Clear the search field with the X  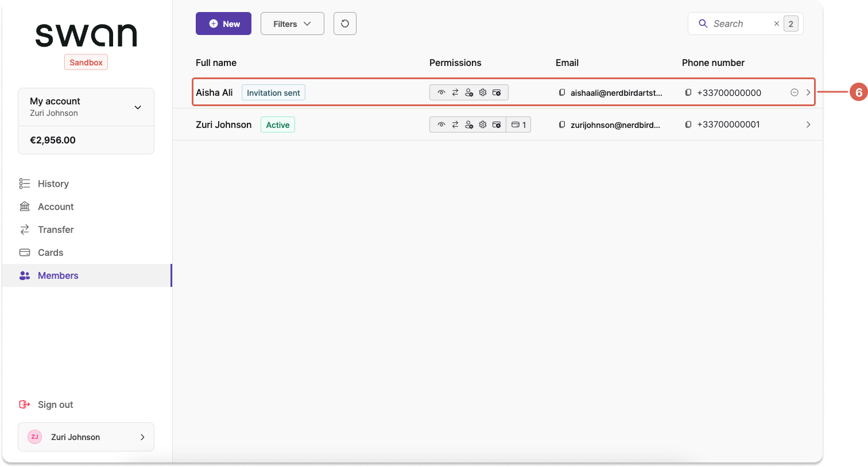777,24
